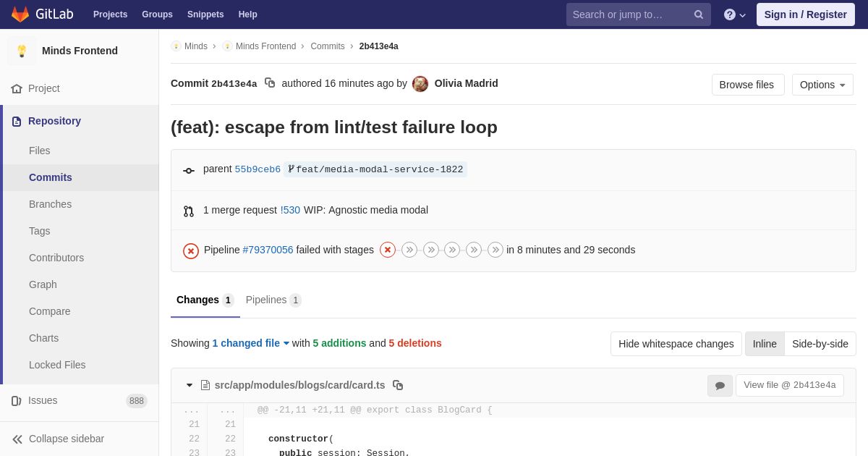The width and height of the screenshot is (868, 456).
Task: Open the Help menu item
Action: 248,14
